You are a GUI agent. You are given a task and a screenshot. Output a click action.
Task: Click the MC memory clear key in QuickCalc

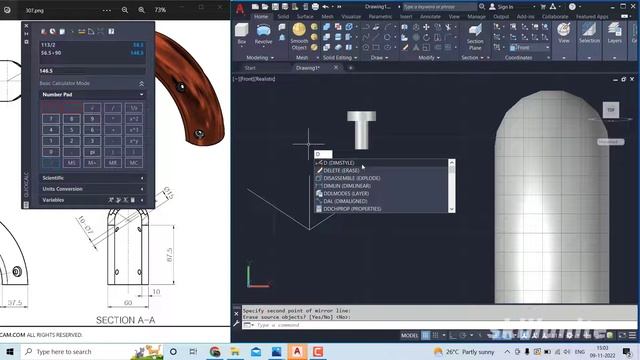coord(133,163)
